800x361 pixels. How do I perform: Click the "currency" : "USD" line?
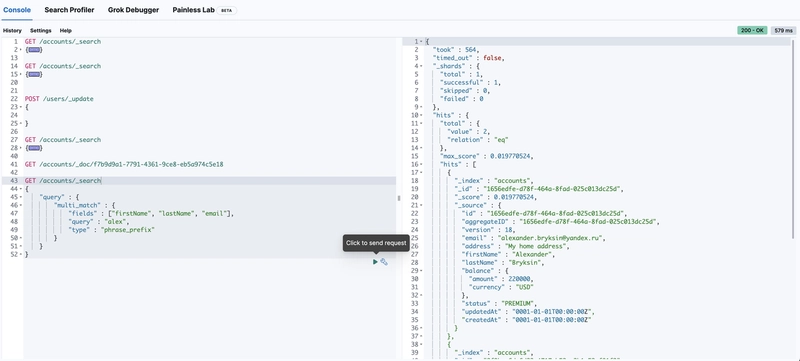point(501,287)
